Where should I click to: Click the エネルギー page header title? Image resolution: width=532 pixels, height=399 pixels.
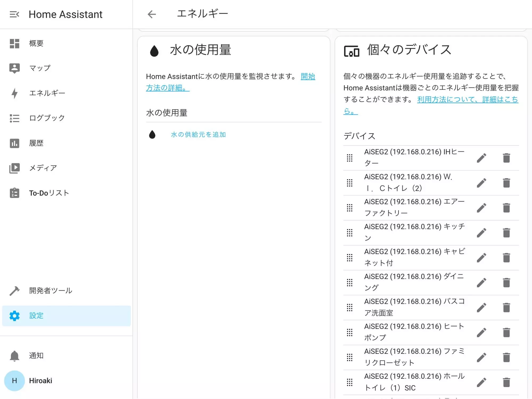tap(203, 14)
